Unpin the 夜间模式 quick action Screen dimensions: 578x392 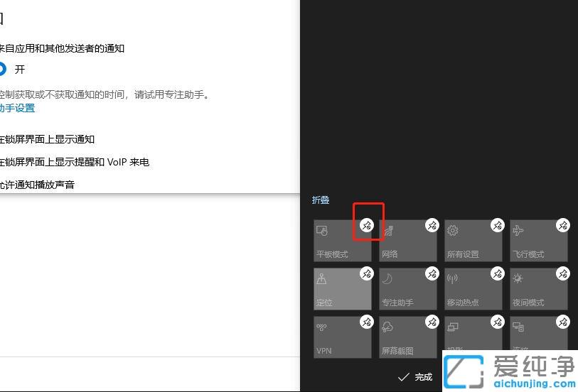(562, 273)
